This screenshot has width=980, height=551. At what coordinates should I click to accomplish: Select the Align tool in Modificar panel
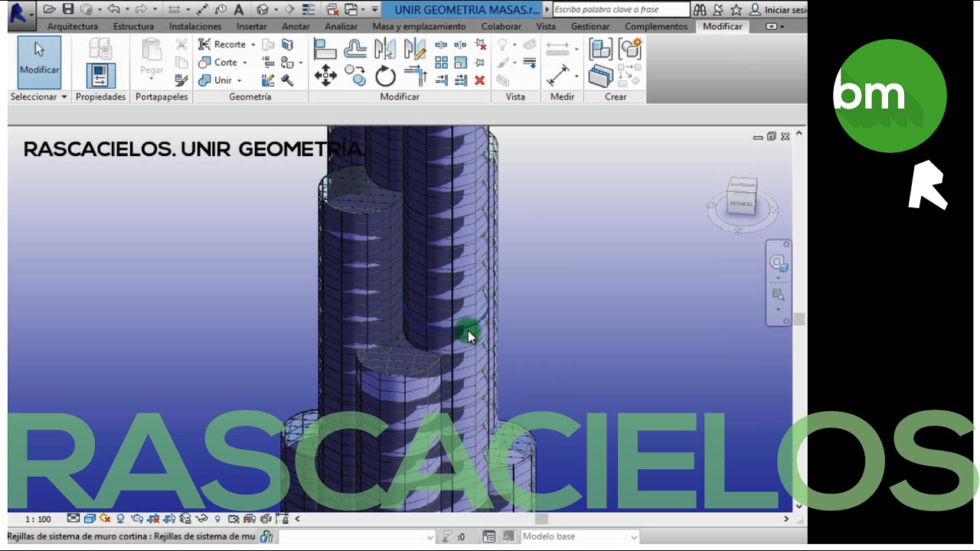(x=325, y=50)
